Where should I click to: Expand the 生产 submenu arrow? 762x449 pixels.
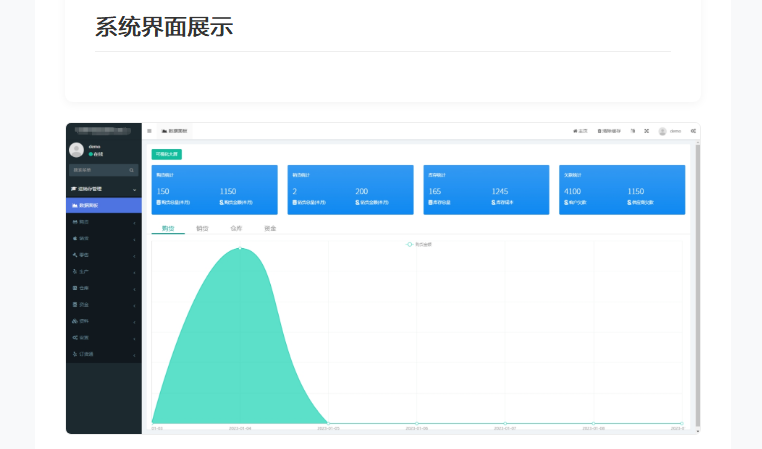point(135,273)
